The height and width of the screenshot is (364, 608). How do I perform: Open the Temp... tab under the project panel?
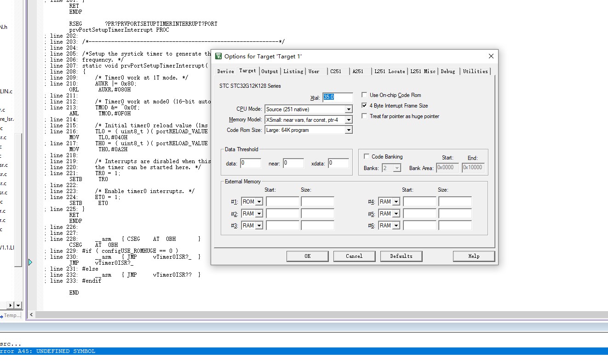10,315
